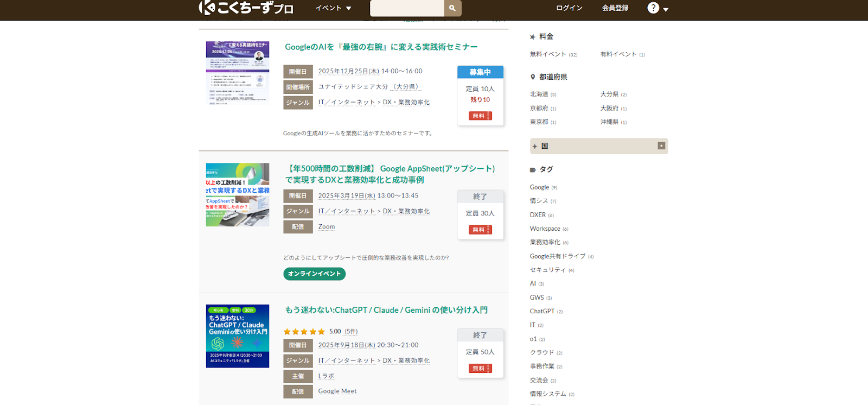Click the (大分県) location link
This screenshot has width=868, height=405.
pos(406,87)
